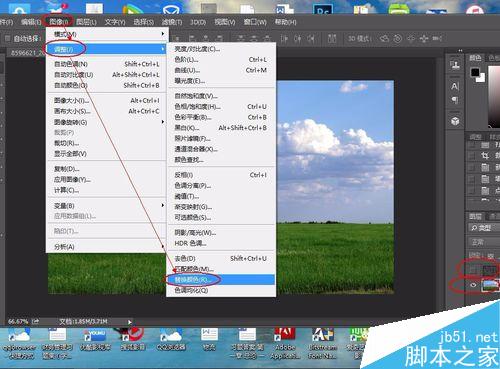500x369 pixels.
Task: Choose 亮度/对比度(C) menu entry
Action: [221, 49]
